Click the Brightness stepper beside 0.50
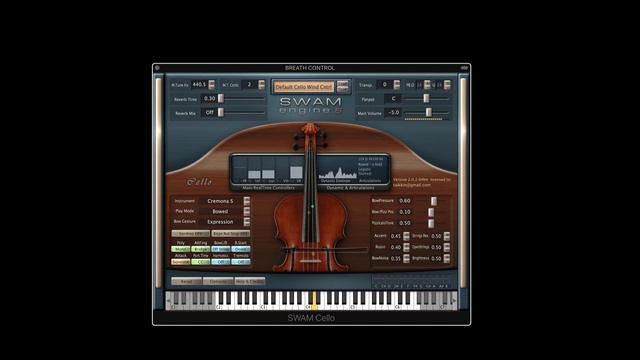 pos(447,258)
